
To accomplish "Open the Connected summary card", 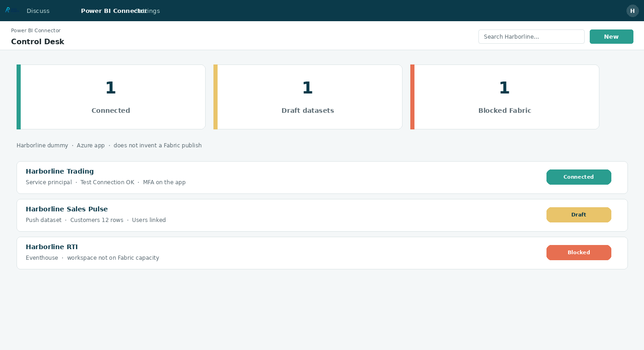I will point(111,97).
